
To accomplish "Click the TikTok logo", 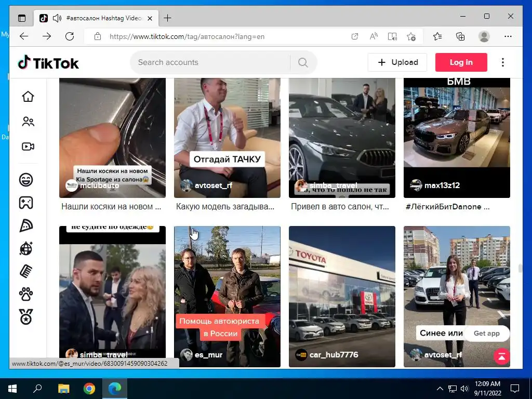I will (x=48, y=62).
